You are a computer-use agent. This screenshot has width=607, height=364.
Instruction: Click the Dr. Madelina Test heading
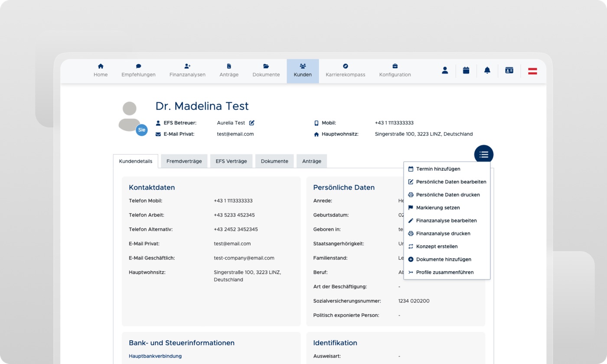[202, 106]
